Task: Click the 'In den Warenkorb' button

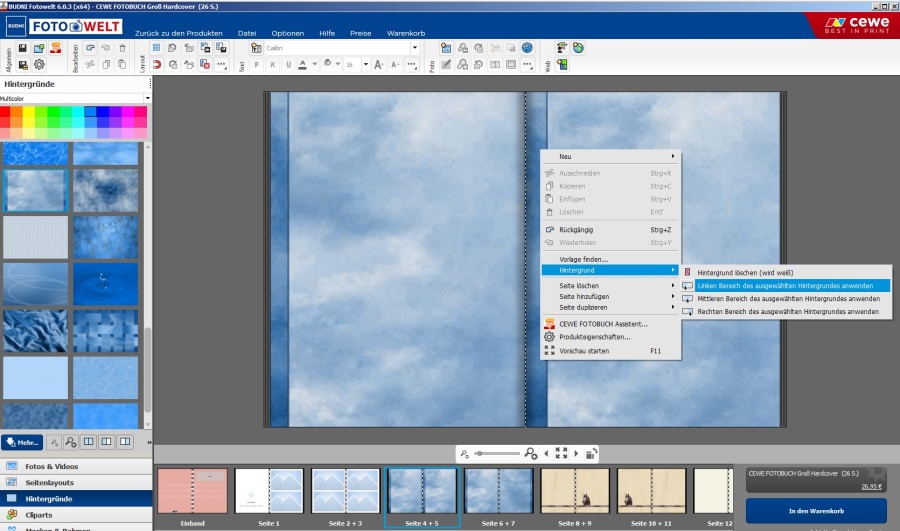Action: click(x=816, y=511)
